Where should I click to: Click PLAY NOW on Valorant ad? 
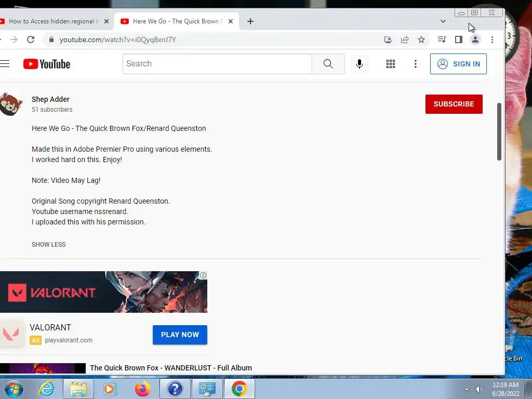click(180, 335)
